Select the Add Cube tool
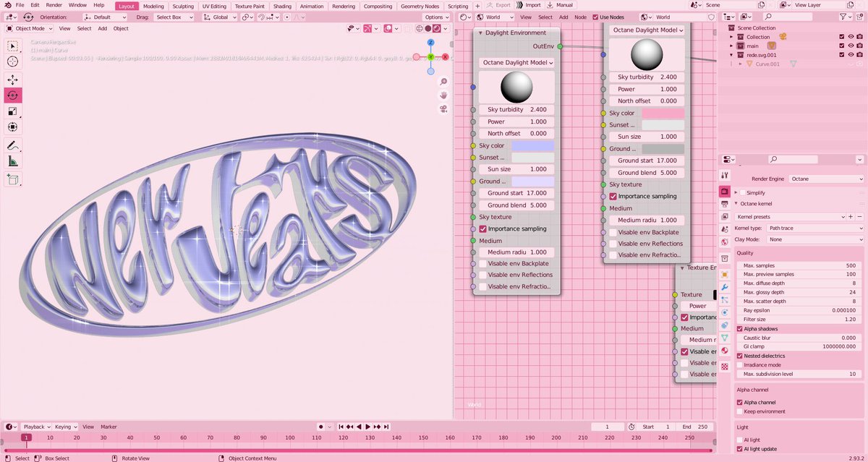This screenshot has width=868, height=462. click(x=13, y=179)
